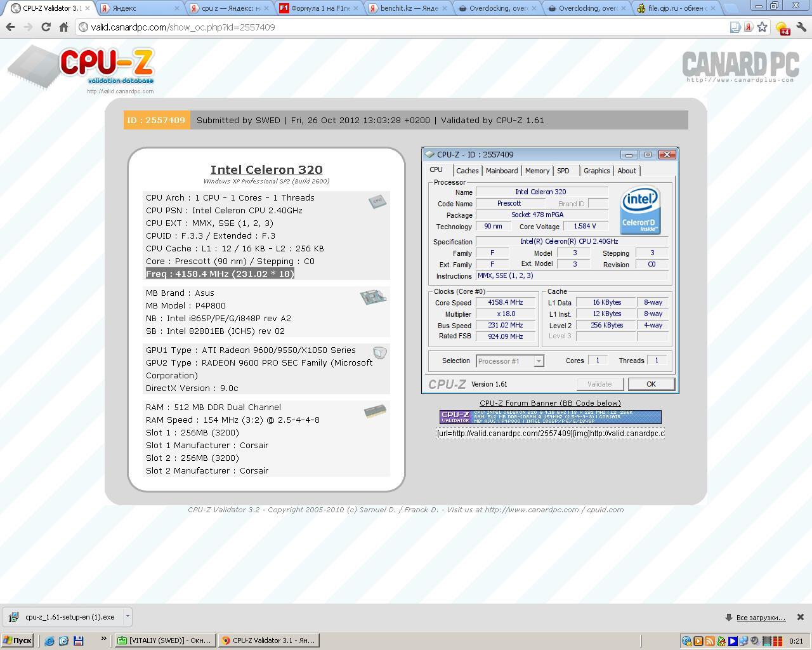This screenshot has height=650, width=812.
Task: Open the RSS feed tray icon
Action: point(710,641)
